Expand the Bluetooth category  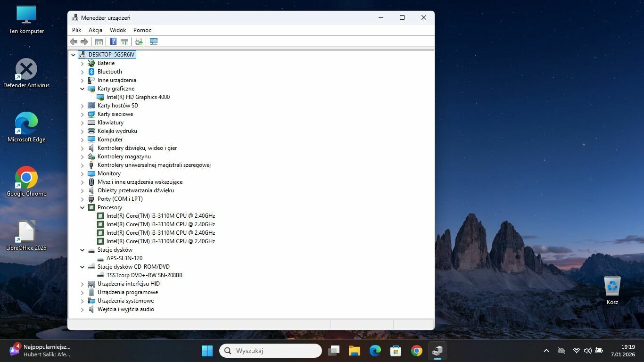click(82, 72)
